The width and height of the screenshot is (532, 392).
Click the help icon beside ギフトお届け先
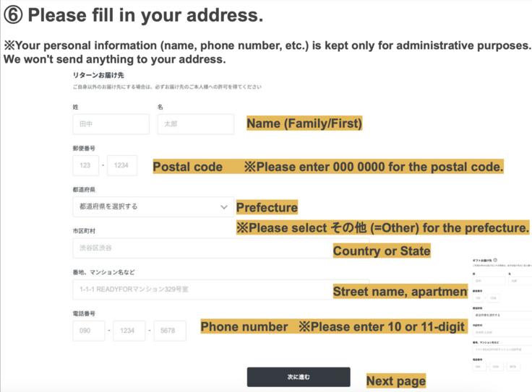(495, 260)
